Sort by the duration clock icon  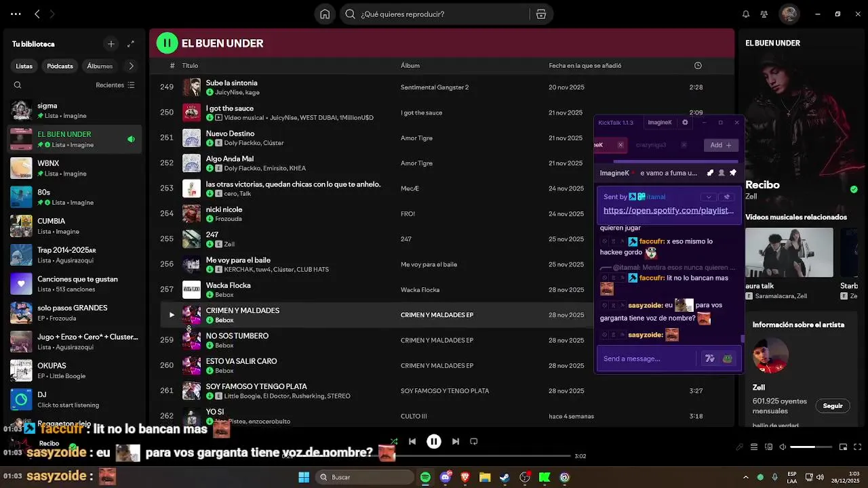pyautogui.click(x=698, y=66)
